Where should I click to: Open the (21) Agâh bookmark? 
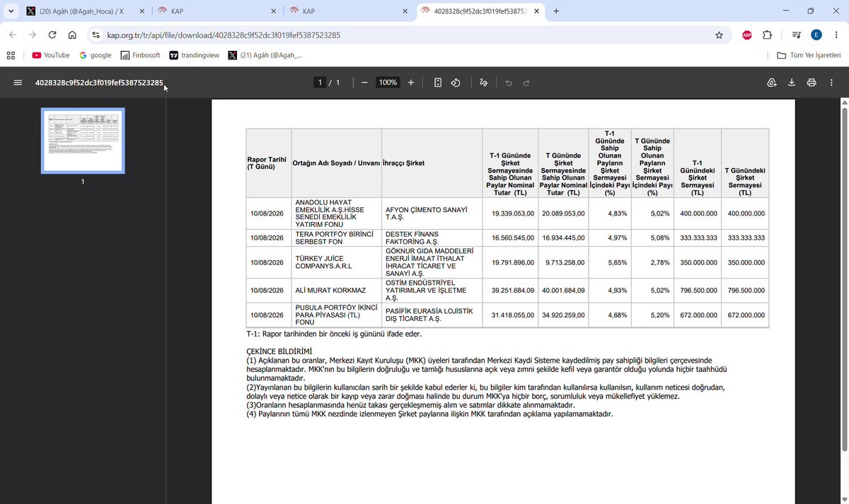265,55
